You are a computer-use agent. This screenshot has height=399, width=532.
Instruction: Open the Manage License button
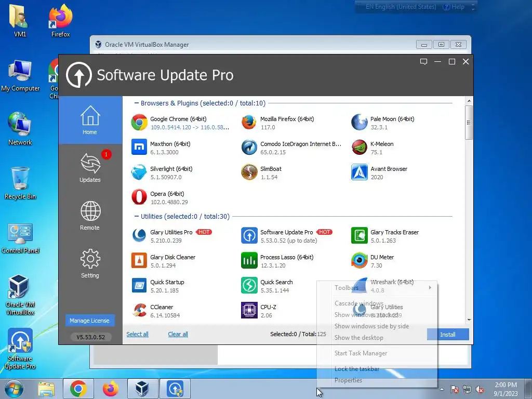(90, 321)
